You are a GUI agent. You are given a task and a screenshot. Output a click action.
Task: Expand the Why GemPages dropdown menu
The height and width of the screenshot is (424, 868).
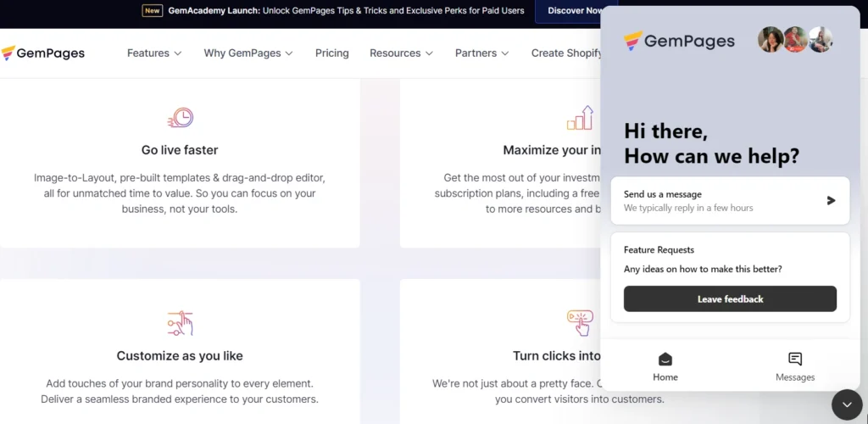click(248, 53)
